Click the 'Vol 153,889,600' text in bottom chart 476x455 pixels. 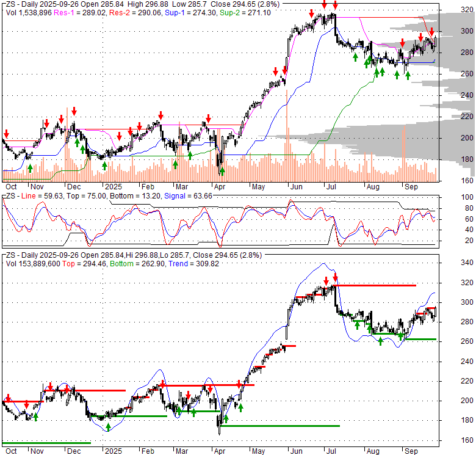coord(33,264)
